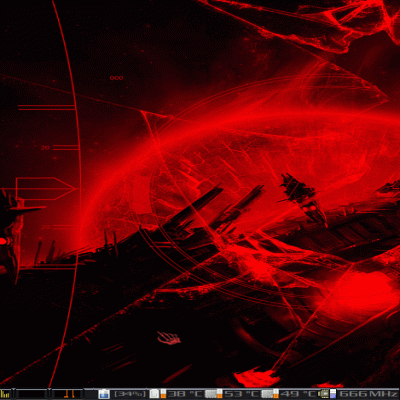This screenshot has height=400, width=400.
Task: Select the 53 °C temperature reading
Action: pyautogui.click(x=241, y=394)
